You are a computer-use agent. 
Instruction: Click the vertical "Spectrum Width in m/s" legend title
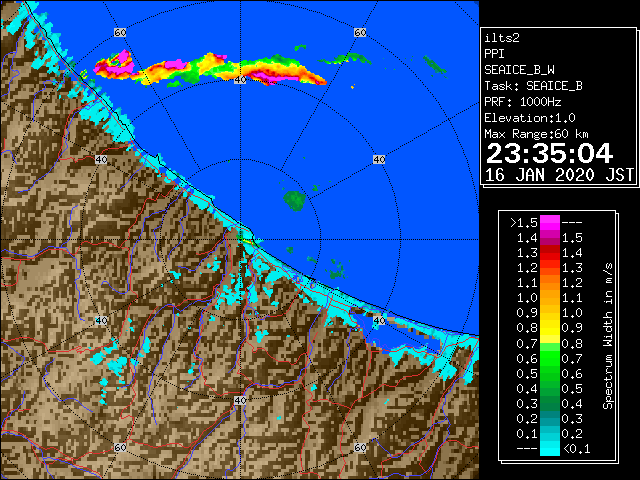[x=608, y=336]
